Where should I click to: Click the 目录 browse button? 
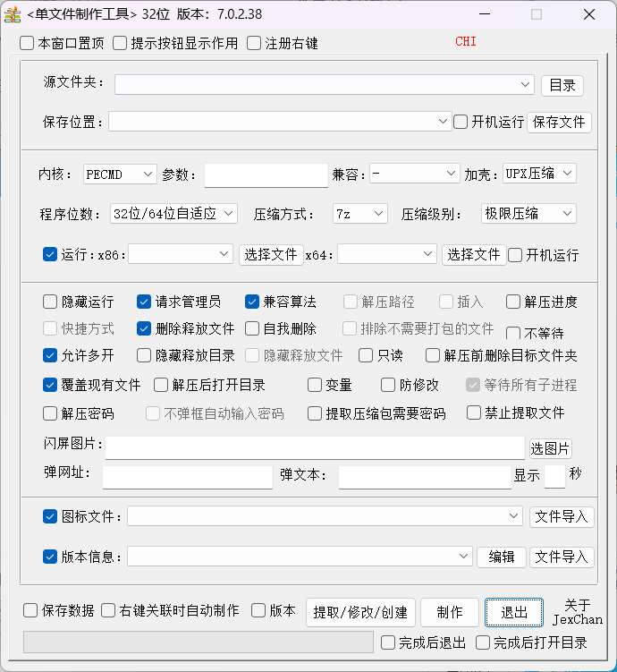tap(562, 85)
